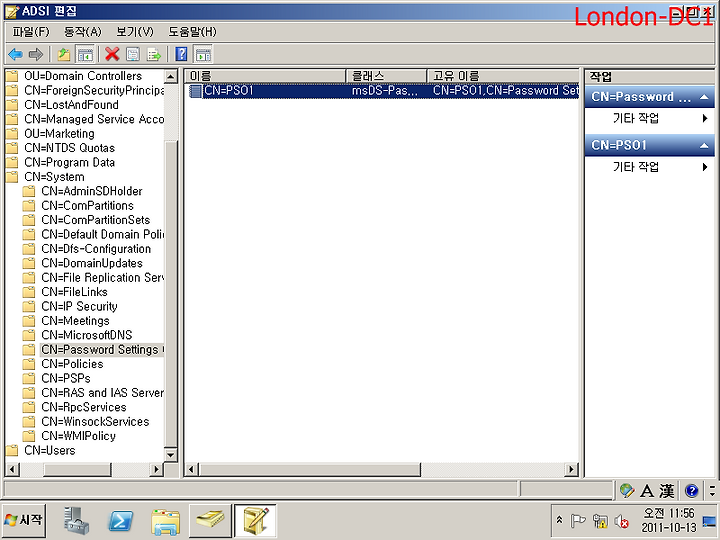Select CN=Program Data tree node
The image size is (720, 540).
pos(69,163)
